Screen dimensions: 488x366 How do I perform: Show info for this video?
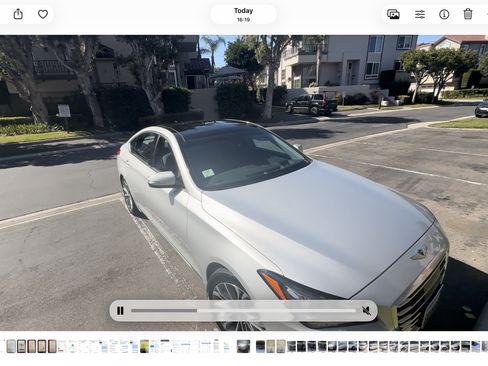[444, 14]
